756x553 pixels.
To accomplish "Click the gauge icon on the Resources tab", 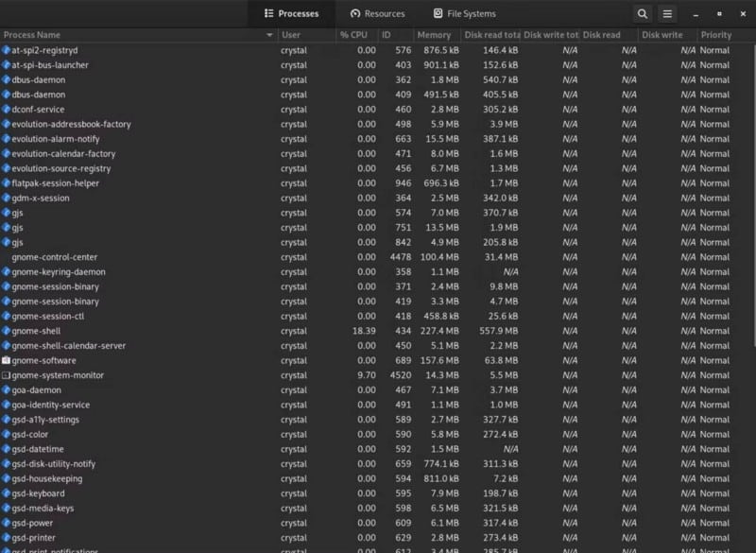I will [353, 13].
